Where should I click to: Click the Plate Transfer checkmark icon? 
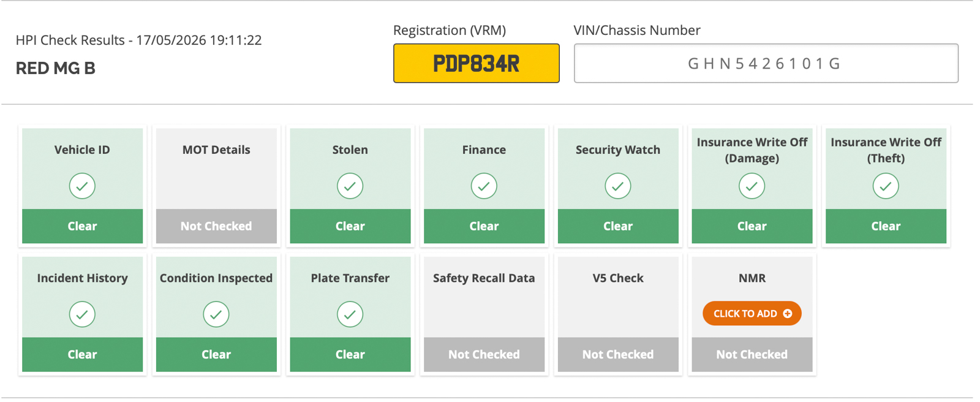350,314
